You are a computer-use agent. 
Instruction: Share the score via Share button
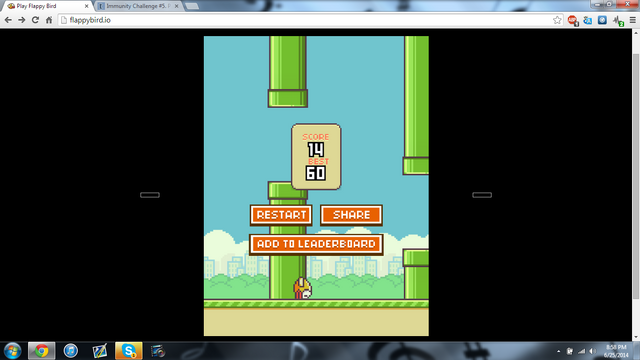pos(351,215)
